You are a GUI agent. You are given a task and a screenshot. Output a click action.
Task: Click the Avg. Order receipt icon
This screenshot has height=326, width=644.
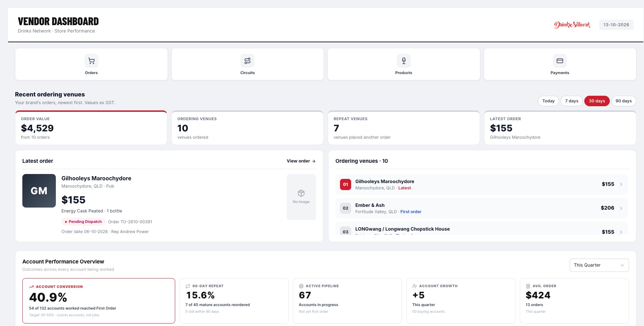pos(528,286)
